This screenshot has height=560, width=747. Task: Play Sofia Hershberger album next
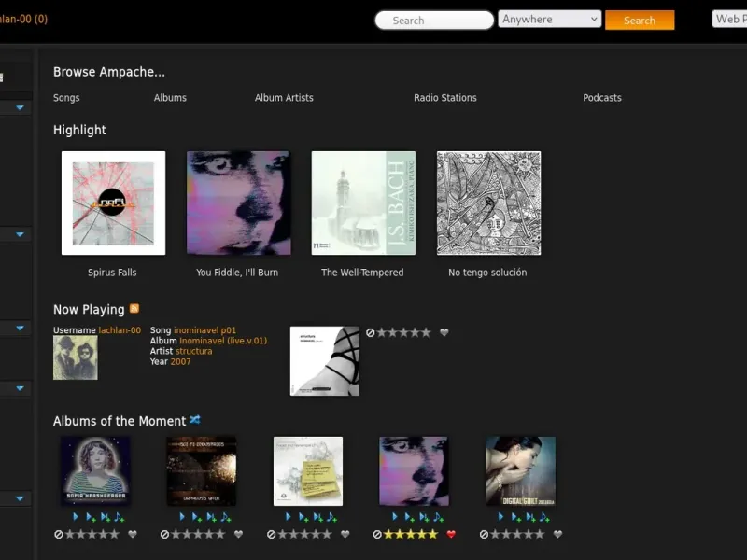point(105,517)
